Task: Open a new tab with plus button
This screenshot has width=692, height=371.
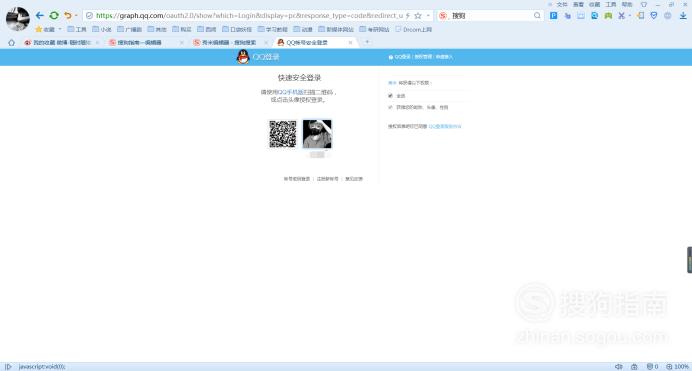Action: (x=367, y=42)
